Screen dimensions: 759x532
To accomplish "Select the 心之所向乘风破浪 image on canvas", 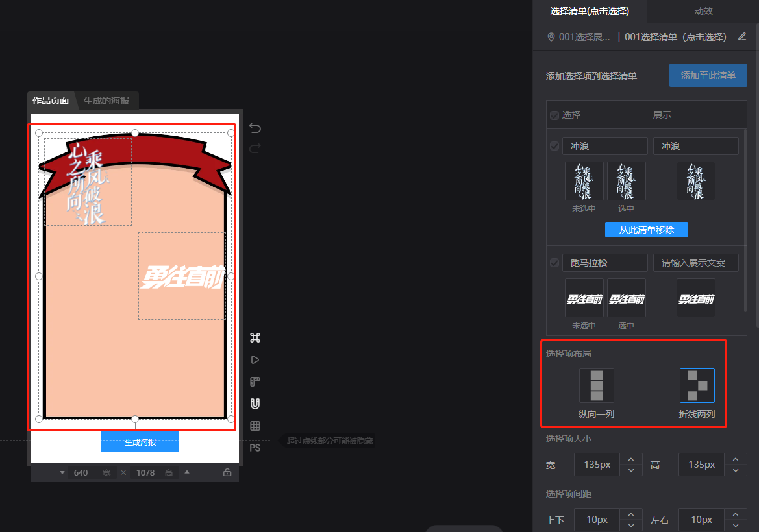I will [88, 182].
